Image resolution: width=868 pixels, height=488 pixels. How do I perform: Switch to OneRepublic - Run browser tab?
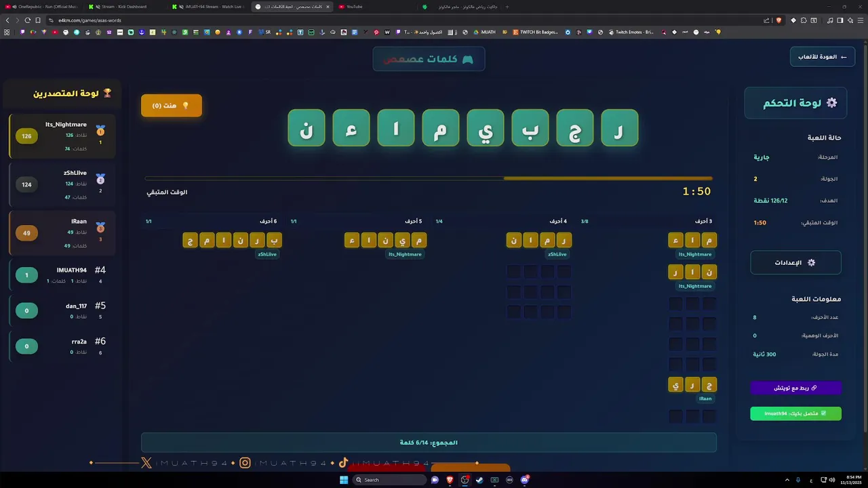tap(41, 7)
